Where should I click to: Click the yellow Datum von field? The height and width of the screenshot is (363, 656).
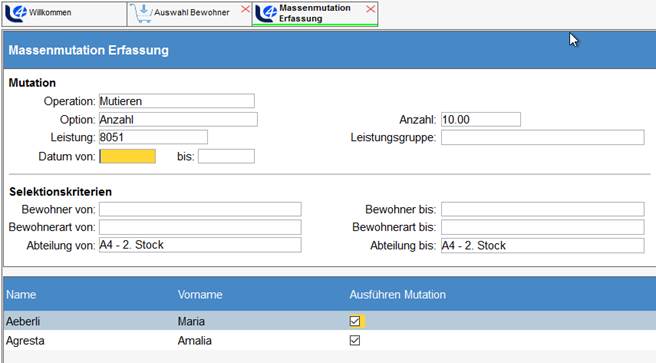(x=128, y=156)
